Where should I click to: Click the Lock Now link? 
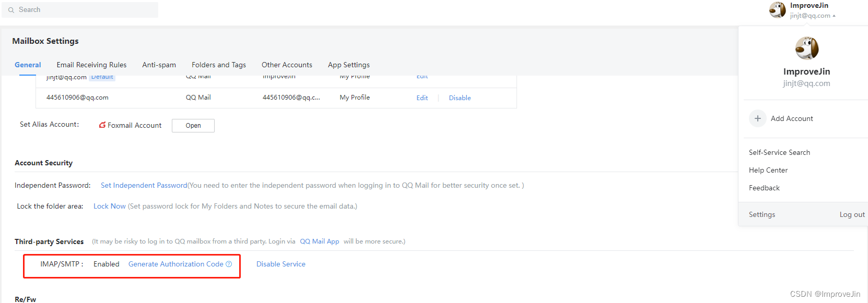(x=110, y=206)
